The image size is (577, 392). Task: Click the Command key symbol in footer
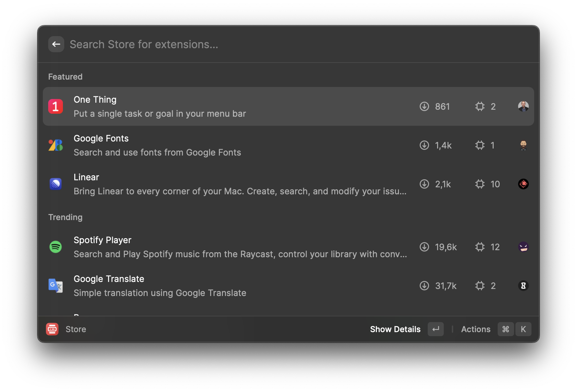coord(506,329)
